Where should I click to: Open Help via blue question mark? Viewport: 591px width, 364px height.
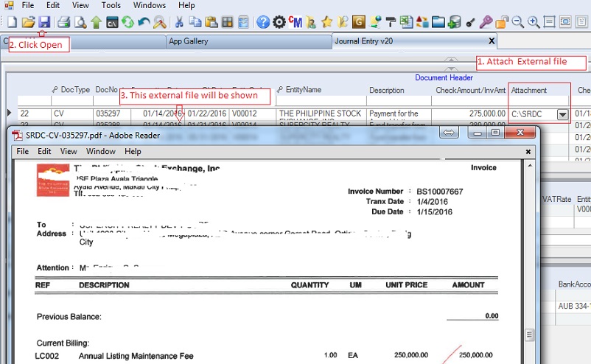(x=263, y=22)
